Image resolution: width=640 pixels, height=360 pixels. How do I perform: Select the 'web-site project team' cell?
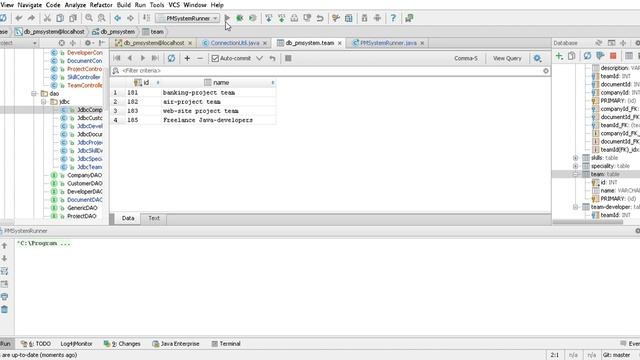pos(218,111)
